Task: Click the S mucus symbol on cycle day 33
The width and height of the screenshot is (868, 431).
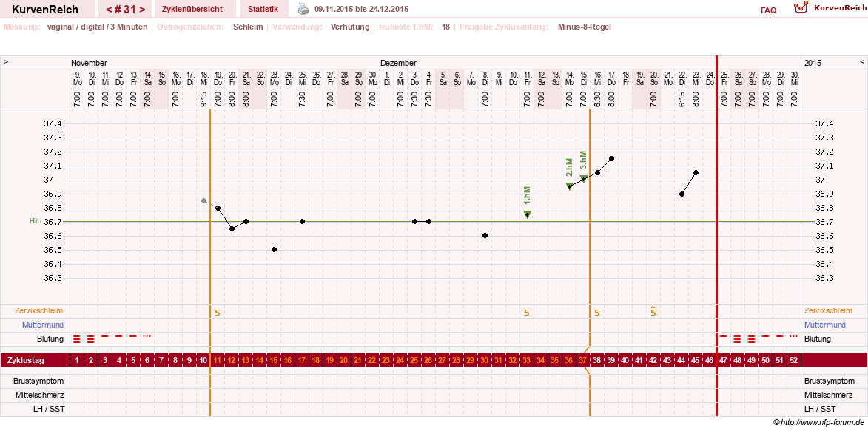Action: point(527,313)
